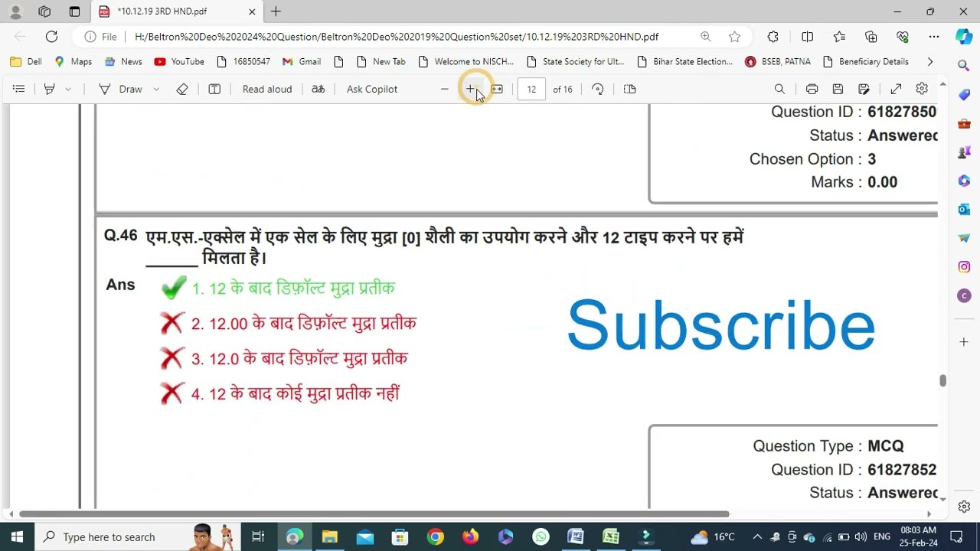
Task: Open sidebar Search
Action: click(964, 66)
